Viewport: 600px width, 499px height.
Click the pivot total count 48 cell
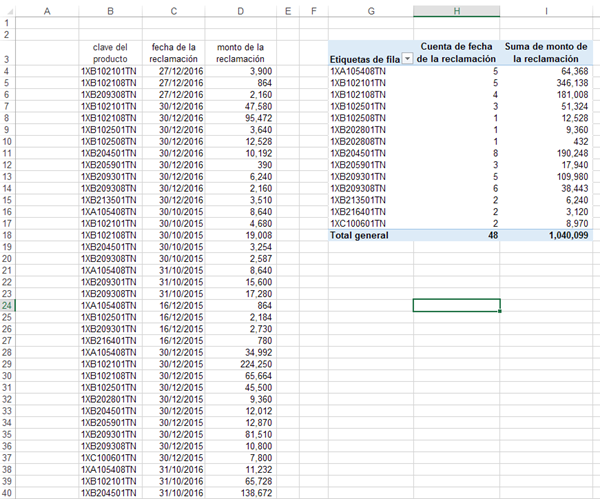[456, 234]
